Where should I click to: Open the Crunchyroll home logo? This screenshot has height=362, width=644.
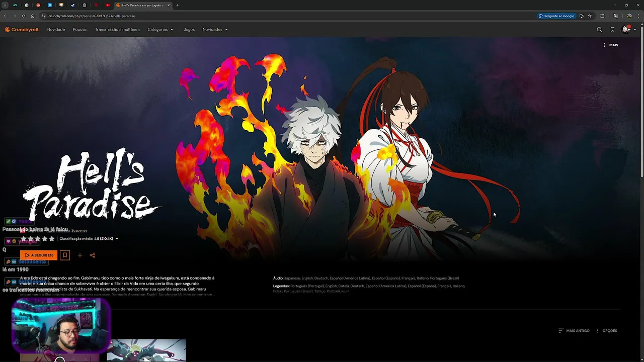click(x=22, y=29)
